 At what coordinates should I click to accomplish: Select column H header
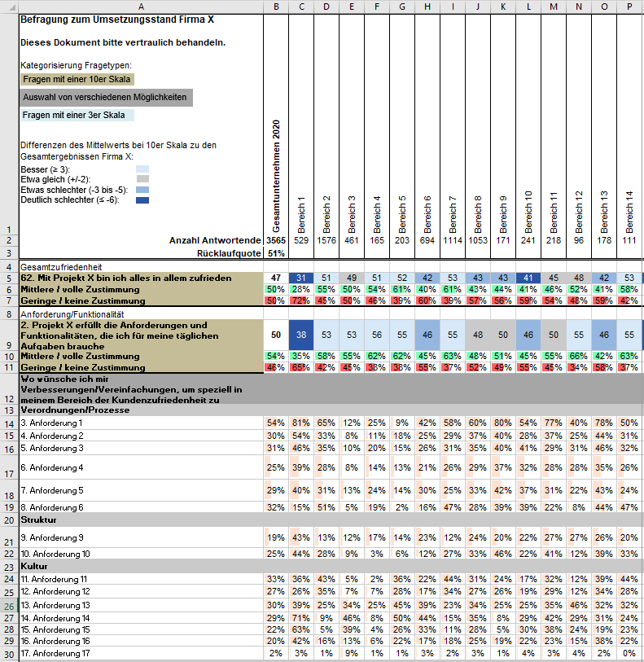(x=427, y=7)
